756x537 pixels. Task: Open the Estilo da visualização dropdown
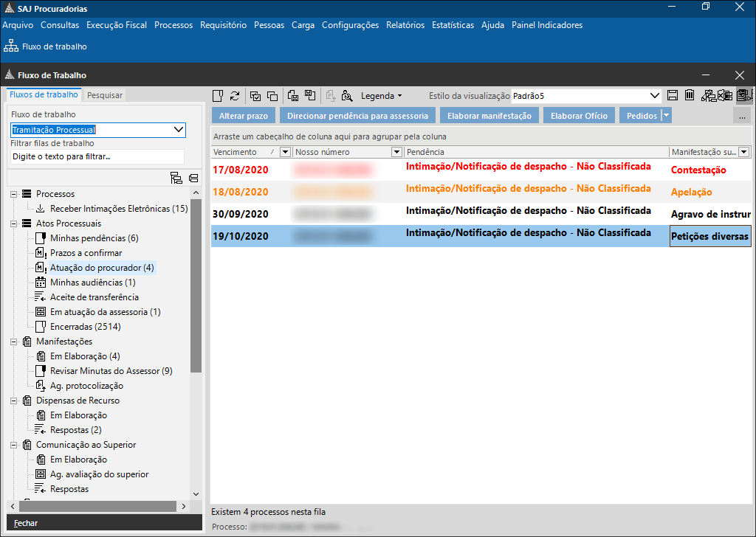pyautogui.click(x=654, y=96)
